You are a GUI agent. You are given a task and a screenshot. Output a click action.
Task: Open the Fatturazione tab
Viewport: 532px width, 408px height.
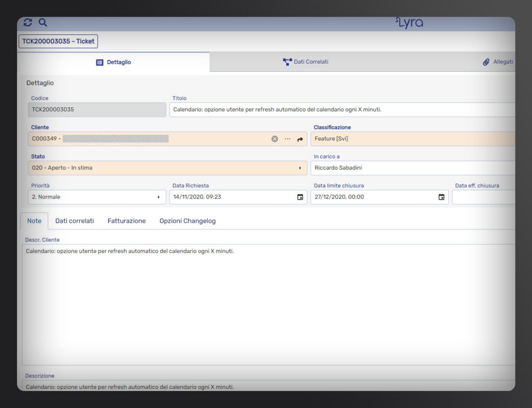(x=126, y=221)
